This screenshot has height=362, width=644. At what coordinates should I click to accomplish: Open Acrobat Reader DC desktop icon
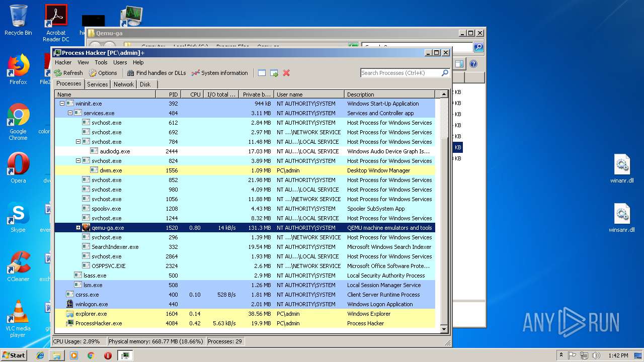(x=56, y=23)
